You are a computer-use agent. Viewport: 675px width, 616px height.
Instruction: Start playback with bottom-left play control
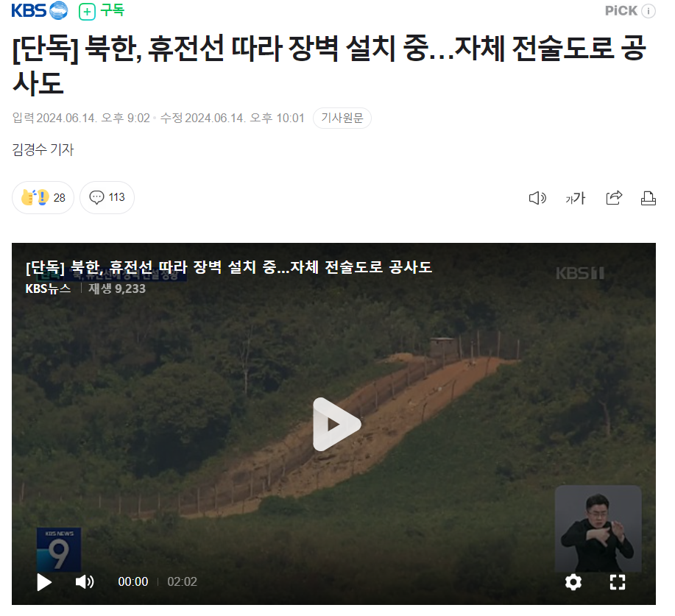44,582
